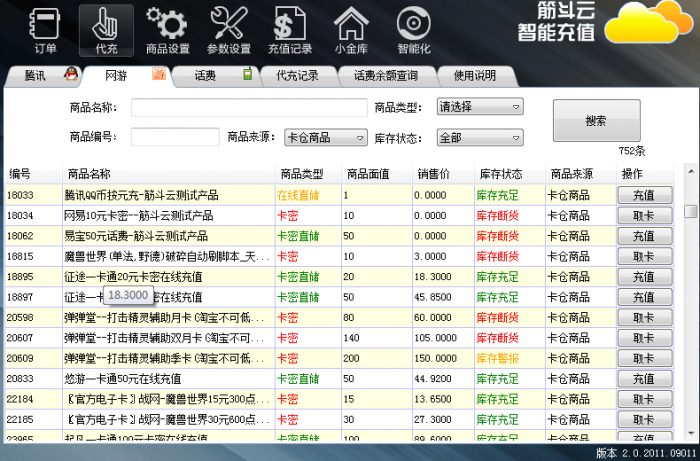Open the 话费余额查询 tab
The image size is (700, 461).
[386, 76]
